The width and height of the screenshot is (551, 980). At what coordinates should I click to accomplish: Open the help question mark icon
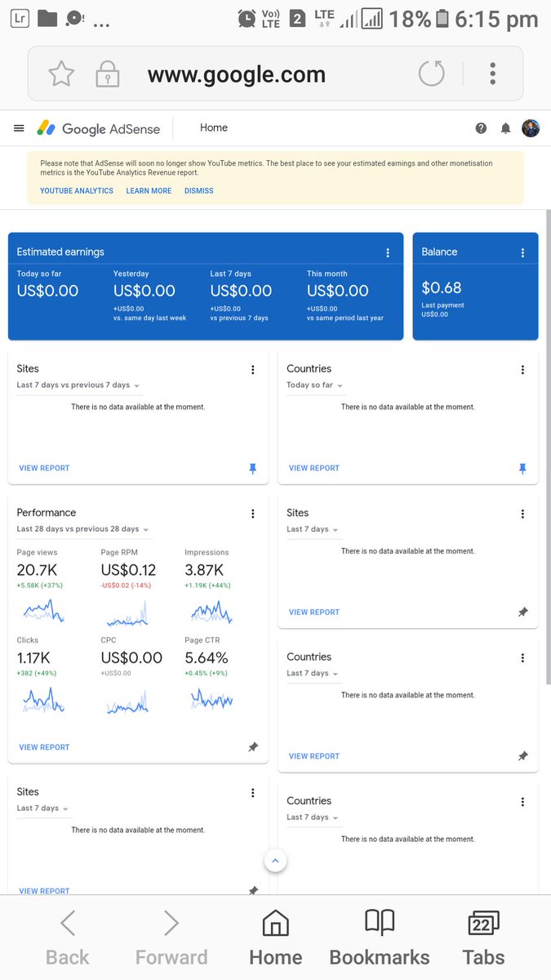coord(481,128)
